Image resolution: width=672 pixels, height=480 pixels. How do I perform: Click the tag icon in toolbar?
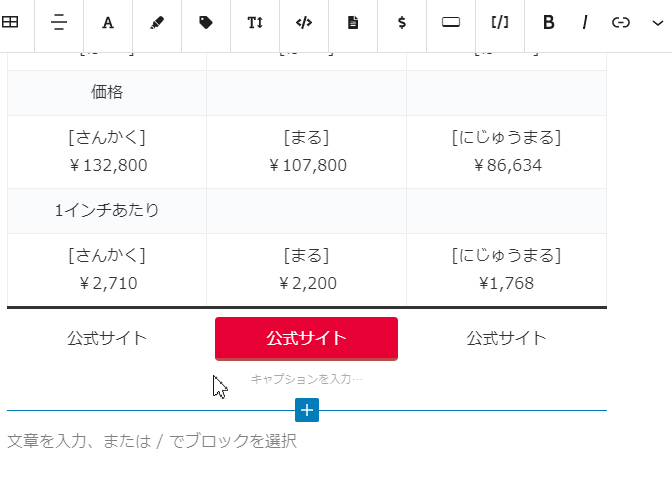[206, 22]
